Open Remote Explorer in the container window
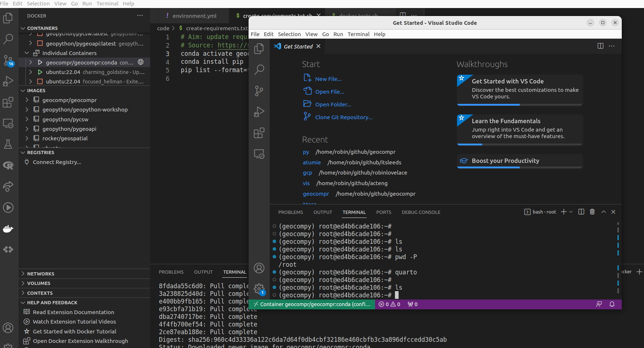Image resolution: width=644 pixels, height=348 pixels. [x=259, y=154]
